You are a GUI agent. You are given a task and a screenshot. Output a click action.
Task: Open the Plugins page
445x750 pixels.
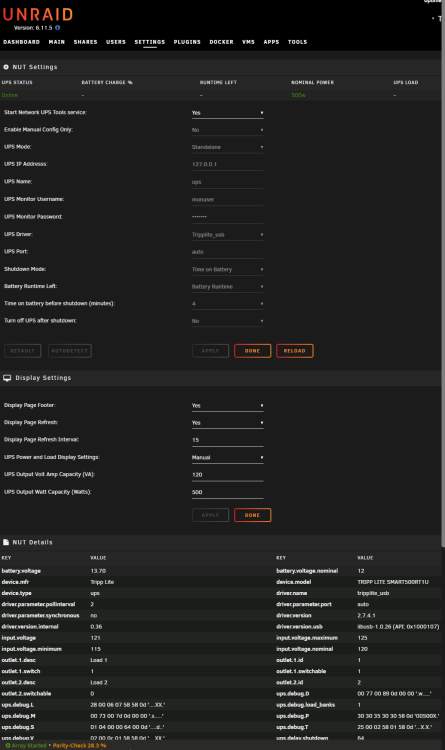(187, 42)
